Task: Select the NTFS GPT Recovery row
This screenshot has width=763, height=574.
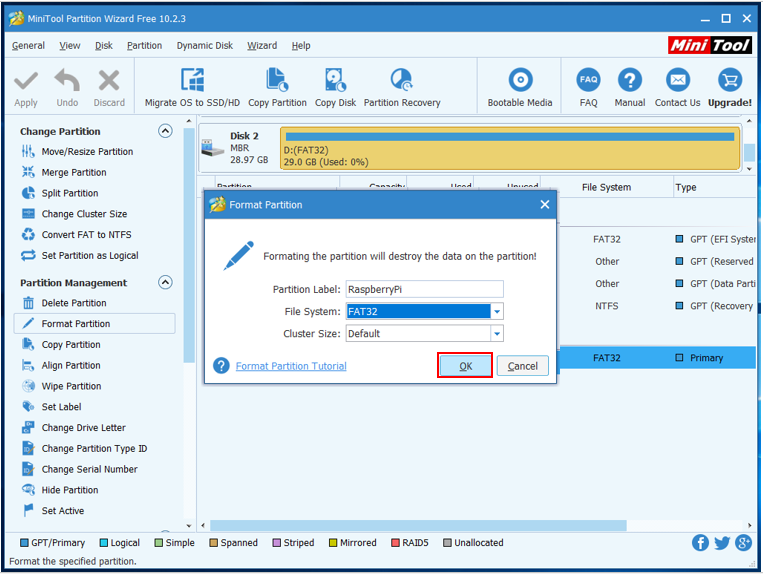Action: tap(657, 306)
